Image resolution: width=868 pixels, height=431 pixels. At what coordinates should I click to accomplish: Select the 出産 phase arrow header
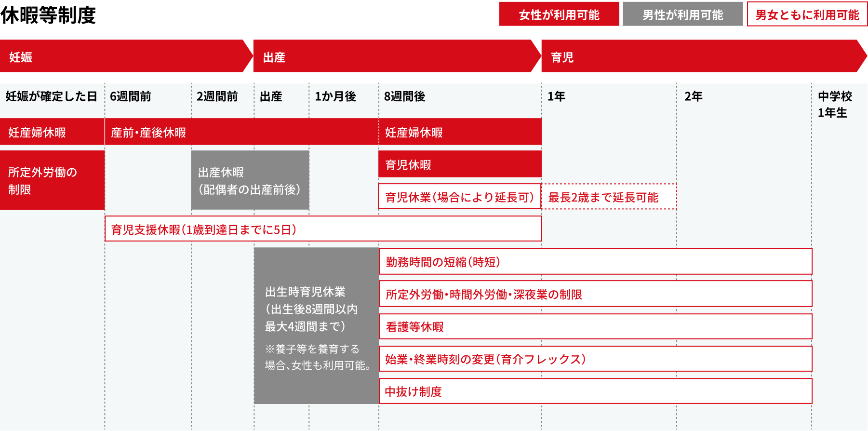(x=393, y=56)
